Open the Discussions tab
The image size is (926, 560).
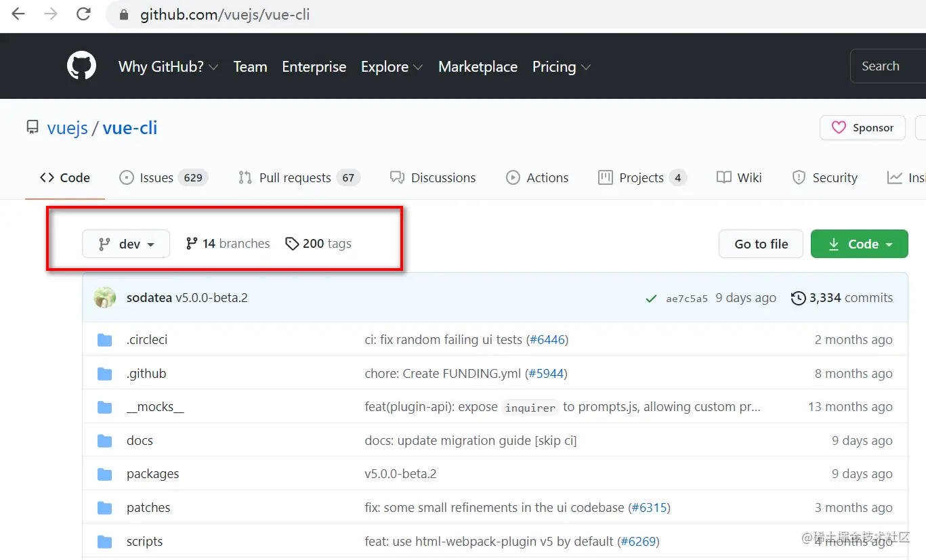[433, 177]
